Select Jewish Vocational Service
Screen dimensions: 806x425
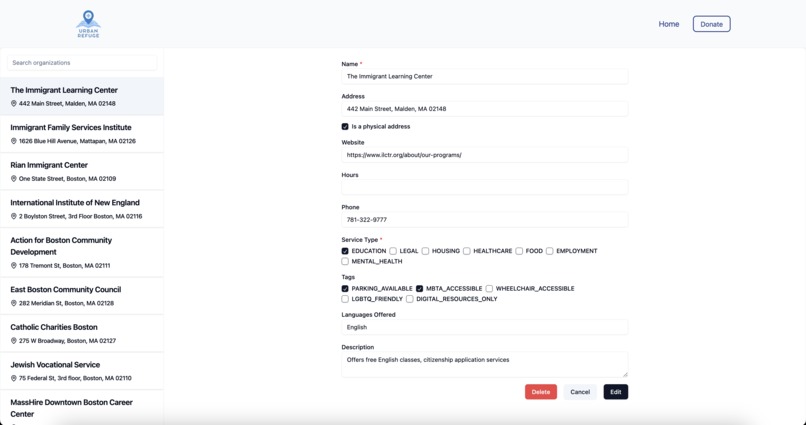(x=82, y=371)
